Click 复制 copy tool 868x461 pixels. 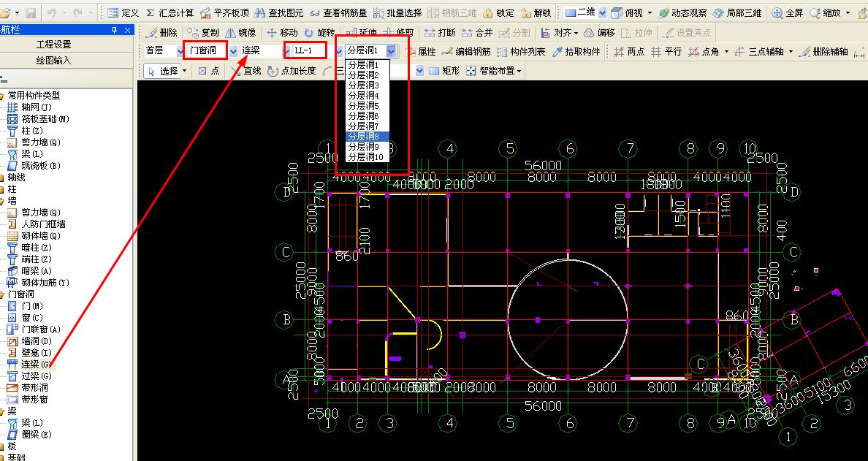point(202,33)
